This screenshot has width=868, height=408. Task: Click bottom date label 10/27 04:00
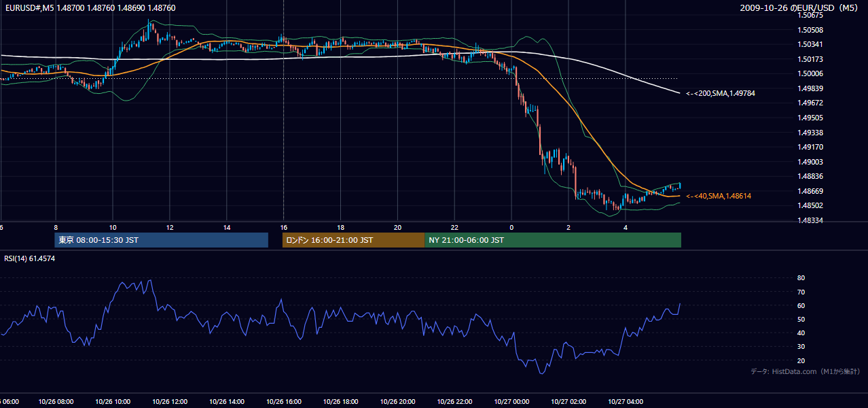626,402
